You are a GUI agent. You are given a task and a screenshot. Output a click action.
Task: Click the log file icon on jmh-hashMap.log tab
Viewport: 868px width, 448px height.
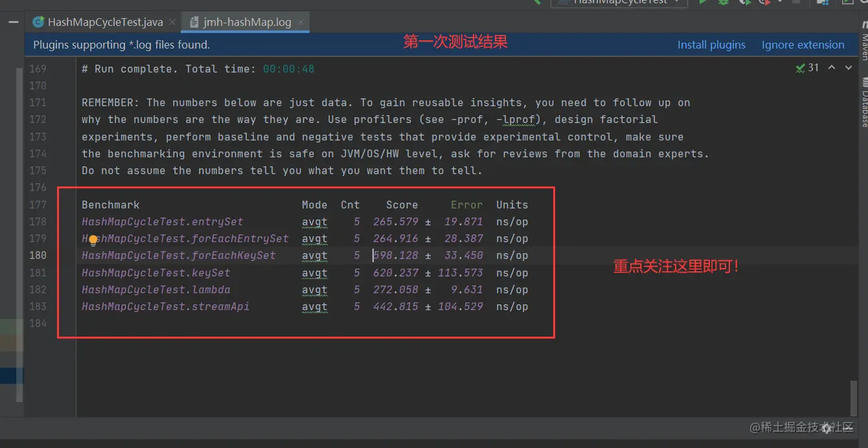coord(194,22)
